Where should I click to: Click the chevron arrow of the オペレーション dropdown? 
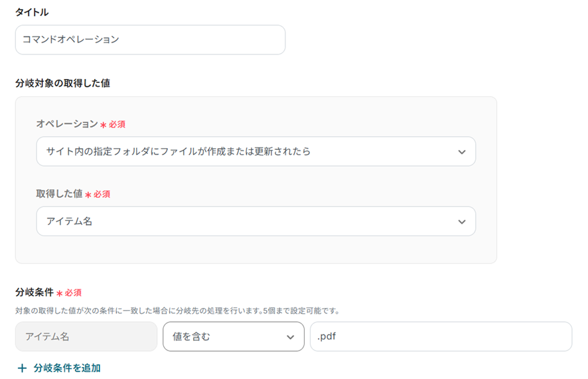(462, 152)
